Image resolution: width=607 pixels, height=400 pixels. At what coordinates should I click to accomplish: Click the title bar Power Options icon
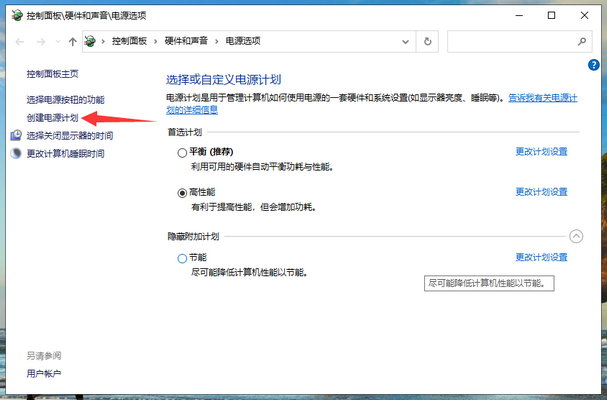(17, 15)
